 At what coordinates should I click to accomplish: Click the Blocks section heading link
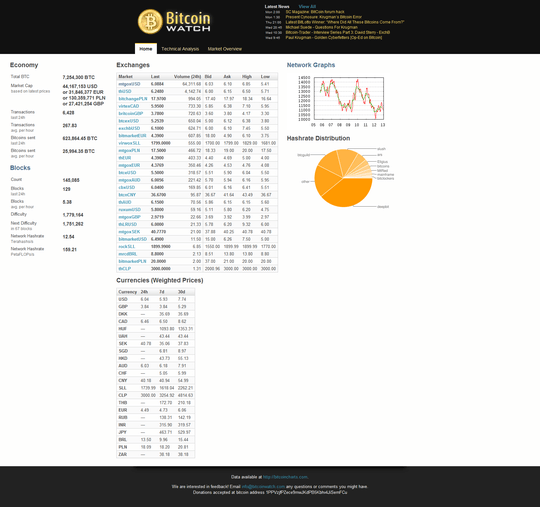click(x=20, y=168)
